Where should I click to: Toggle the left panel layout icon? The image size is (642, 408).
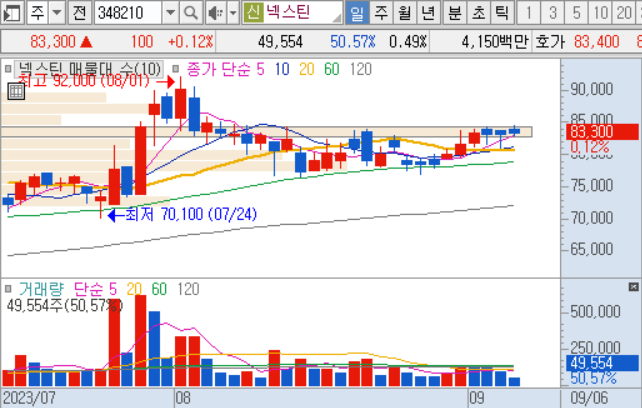click(11, 13)
